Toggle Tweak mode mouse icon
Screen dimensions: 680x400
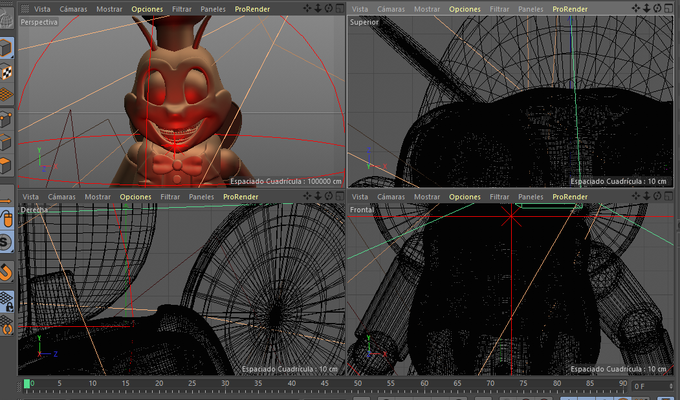click(6, 219)
